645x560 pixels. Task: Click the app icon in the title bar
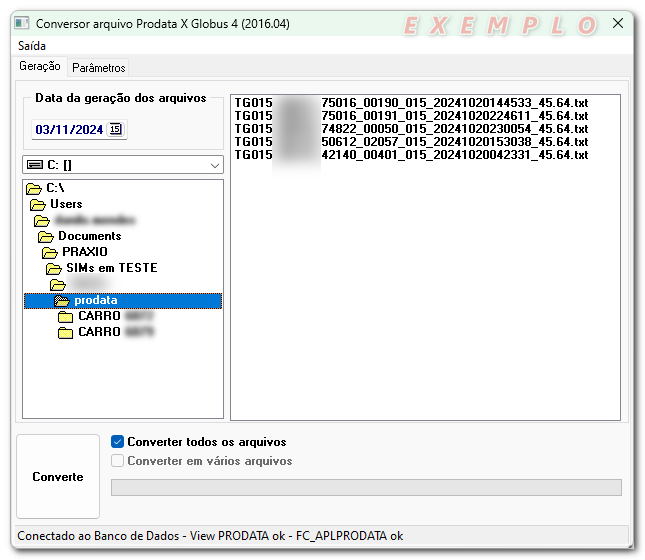22,23
